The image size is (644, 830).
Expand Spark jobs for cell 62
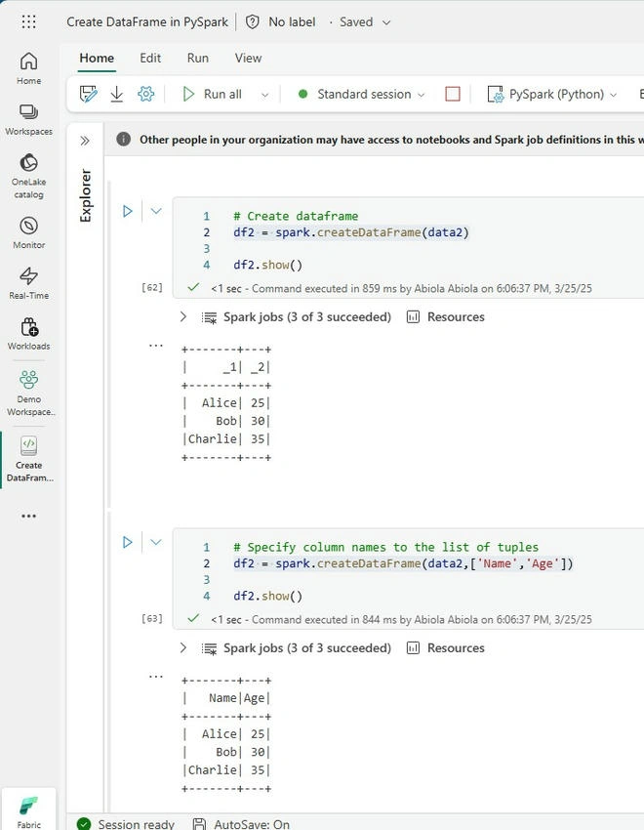(x=182, y=317)
